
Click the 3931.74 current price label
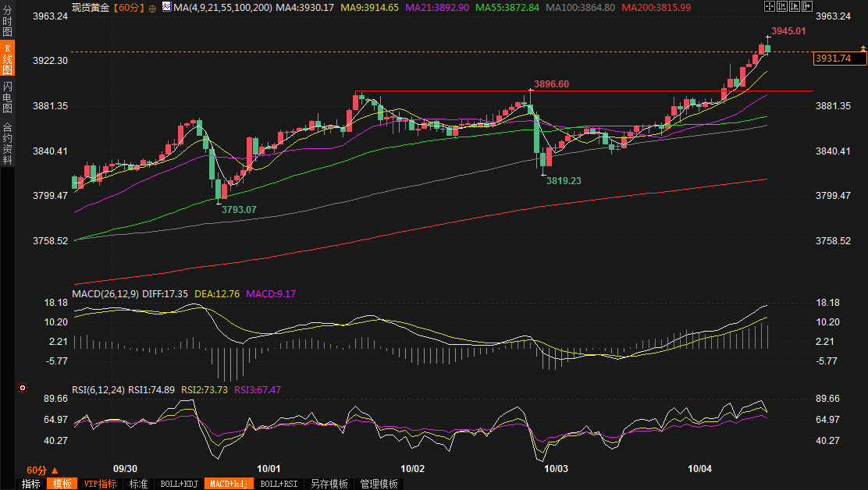(832, 59)
